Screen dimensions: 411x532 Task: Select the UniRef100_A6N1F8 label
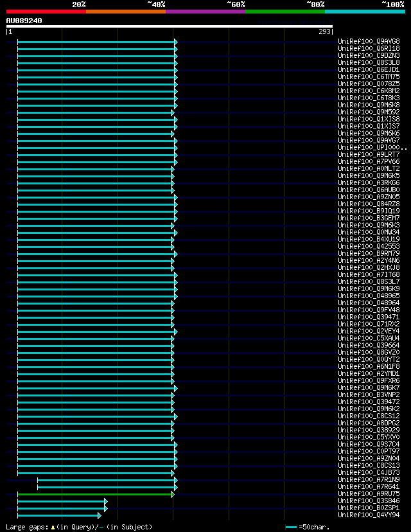point(369,366)
